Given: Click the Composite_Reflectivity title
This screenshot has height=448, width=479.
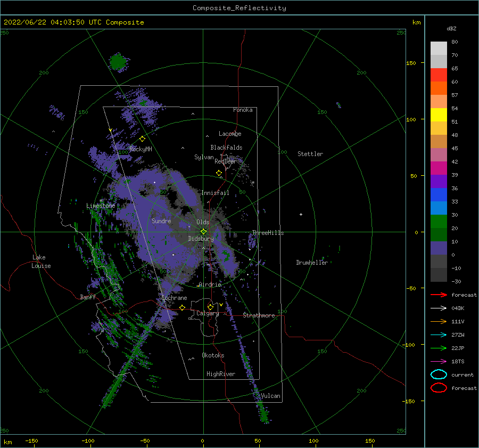Looking at the screenshot, I should 240,8.
